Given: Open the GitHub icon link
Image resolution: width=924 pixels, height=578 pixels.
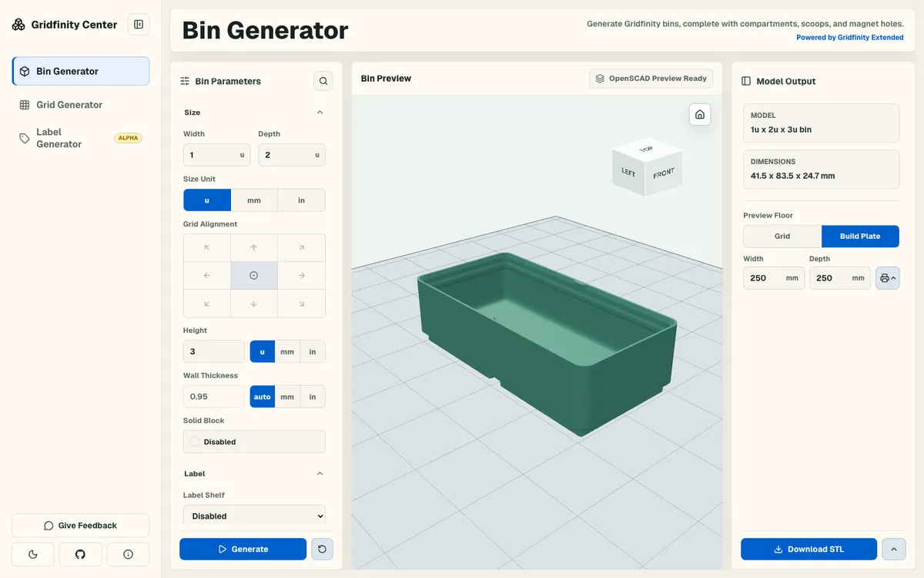Looking at the screenshot, I should pyautogui.click(x=80, y=554).
